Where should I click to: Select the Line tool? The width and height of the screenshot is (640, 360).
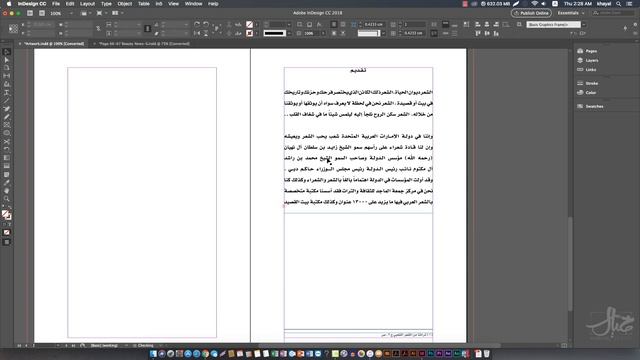(7, 100)
